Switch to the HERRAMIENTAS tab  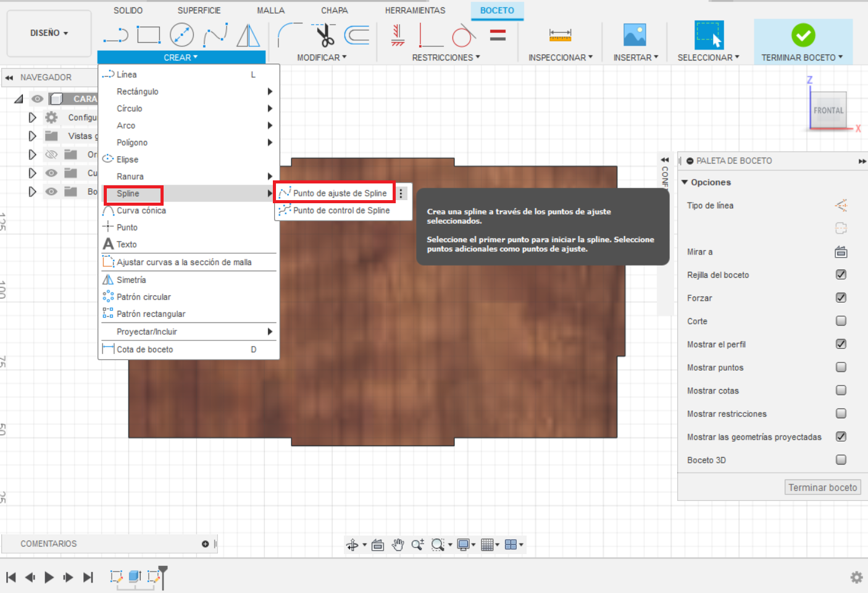[x=415, y=11]
